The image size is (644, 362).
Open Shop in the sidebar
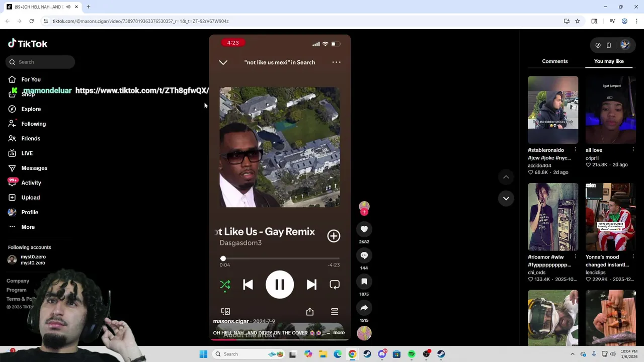(x=28, y=95)
